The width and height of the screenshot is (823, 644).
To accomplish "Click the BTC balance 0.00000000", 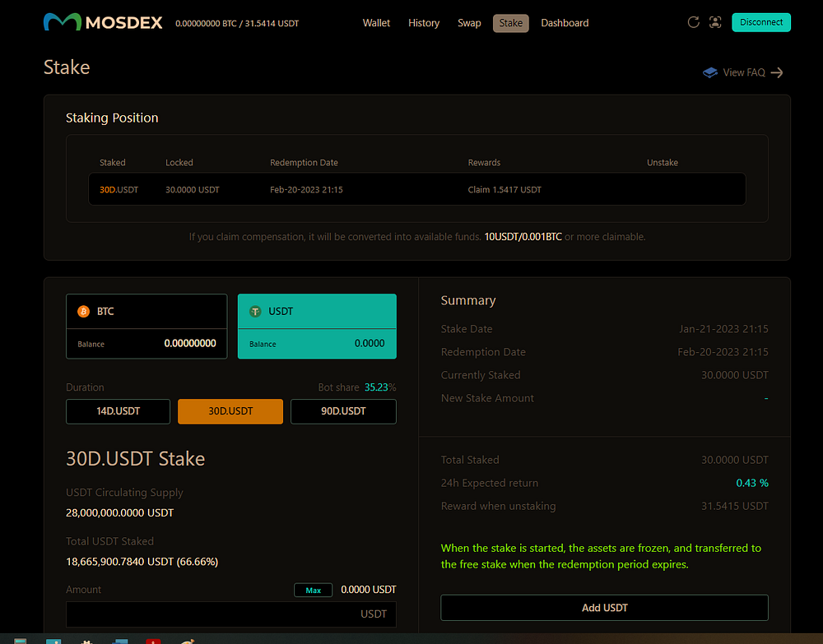I will coord(190,344).
